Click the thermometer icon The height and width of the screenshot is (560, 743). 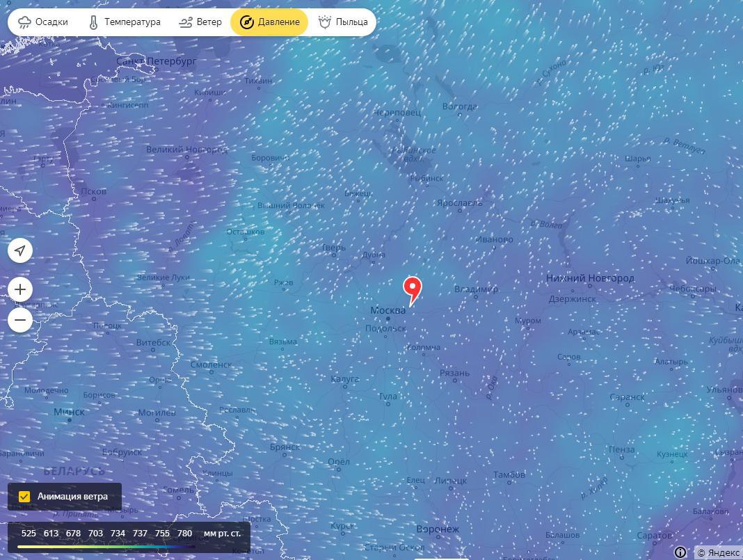click(93, 22)
